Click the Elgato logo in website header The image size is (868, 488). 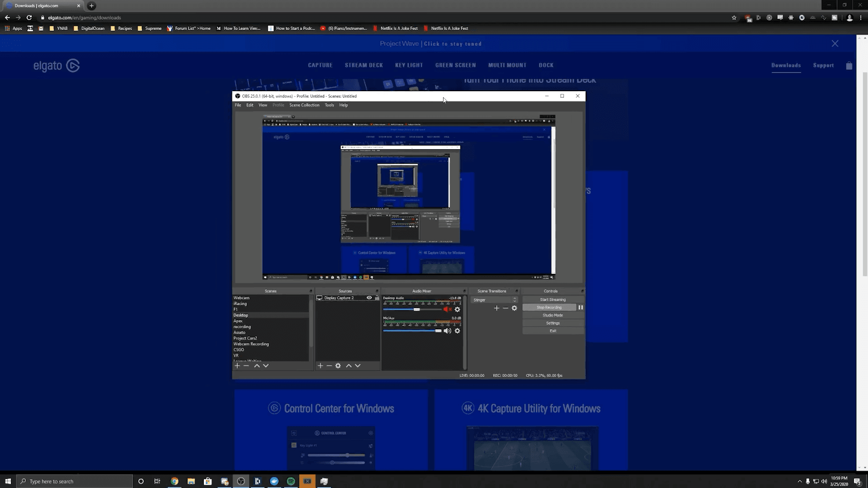pyautogui.click(x=57, y=65)
